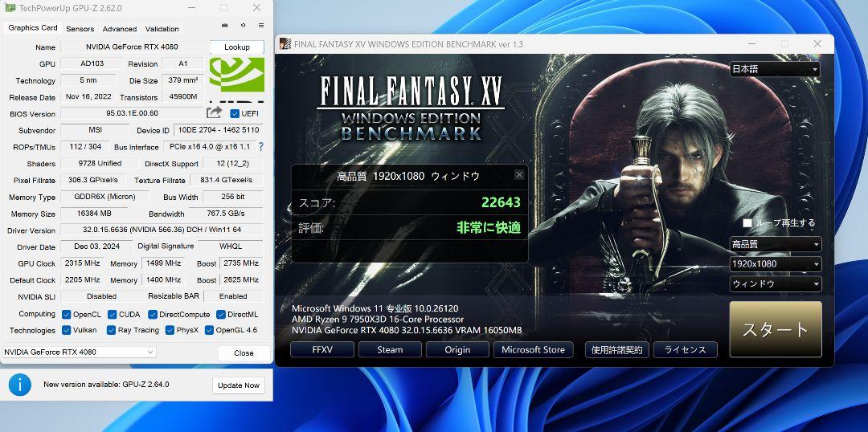Toggle the DirectML checkbox

pos(221,314)
